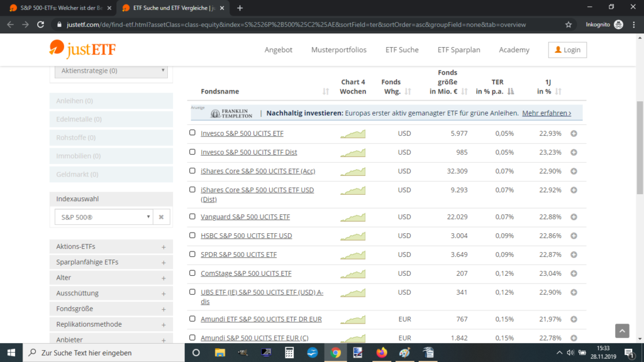Bookmark this page with the star icon

point(569,25)
